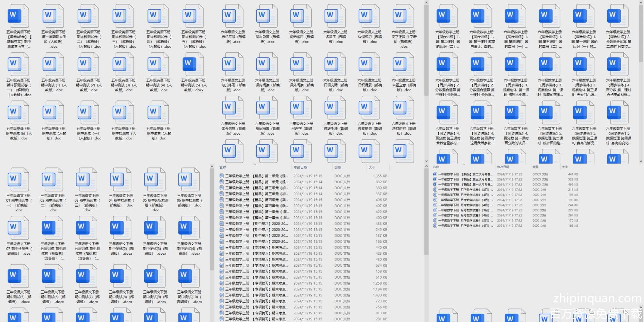This screenshot has width=644, height=322.
Task: Sort 一年级数学 file list by 类型 column
Action: [535, 167]
